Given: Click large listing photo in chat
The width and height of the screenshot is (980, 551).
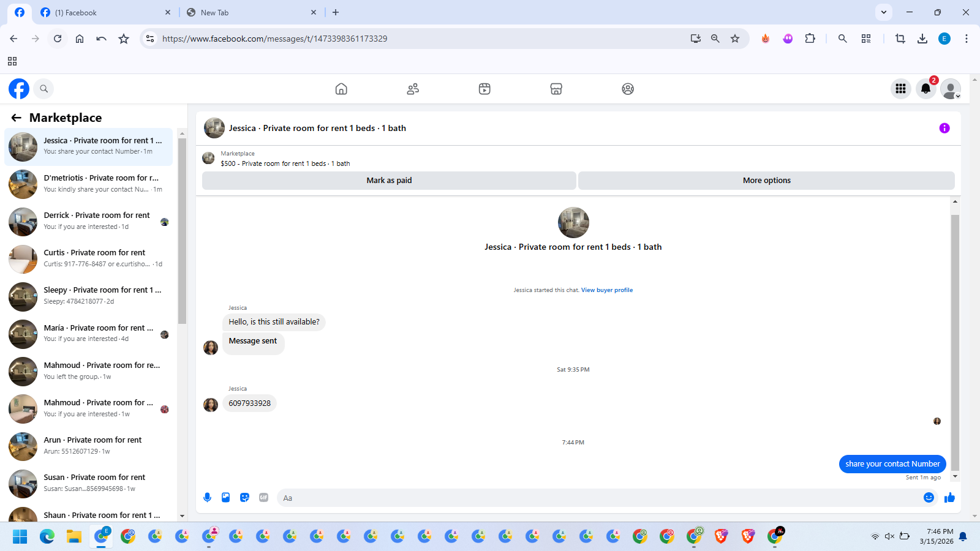Looking at the screenshot, I should (573, 223).
